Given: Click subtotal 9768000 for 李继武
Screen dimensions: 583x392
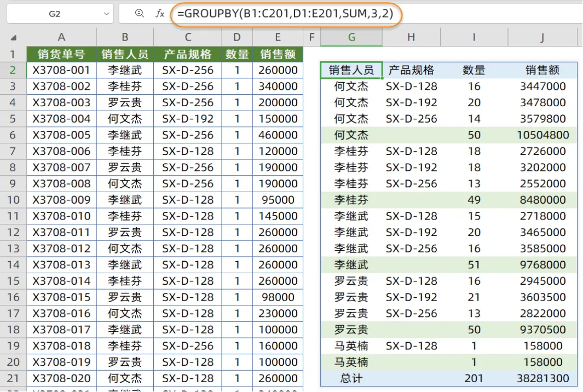Looking at the screenshot, I should pyautogui.click(x=542, y=265).
